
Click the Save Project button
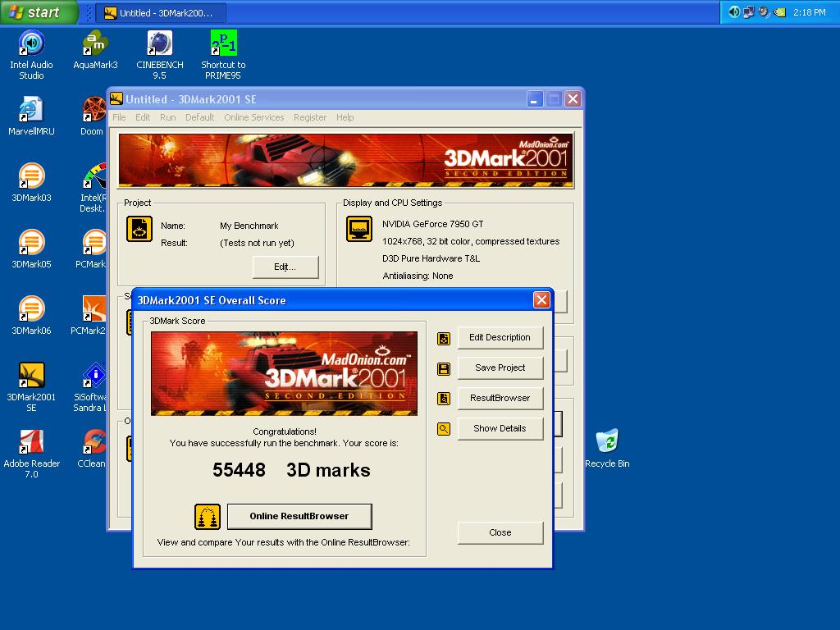tap(500, 367)
